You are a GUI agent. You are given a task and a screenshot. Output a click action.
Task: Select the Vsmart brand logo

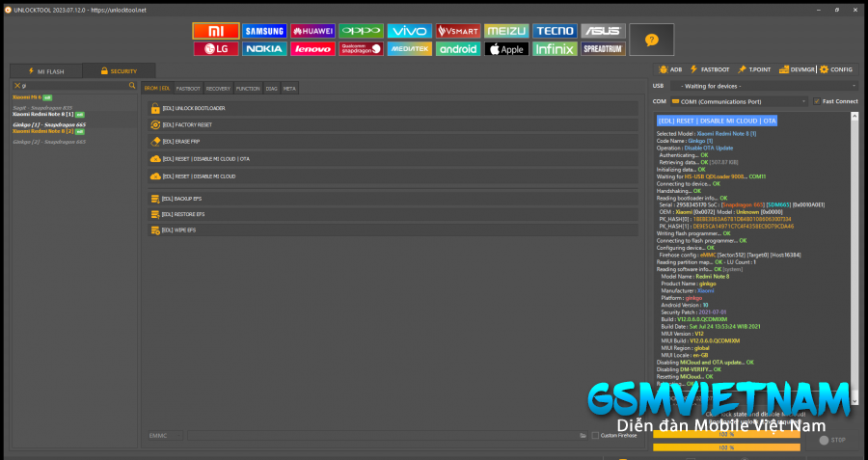pos(458,31)
